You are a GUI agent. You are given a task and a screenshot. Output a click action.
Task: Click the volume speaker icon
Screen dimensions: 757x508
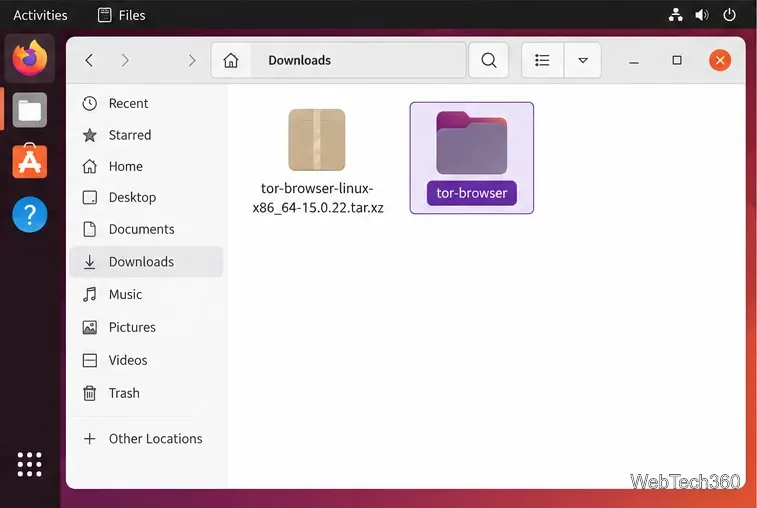click(x=701, y=15)
